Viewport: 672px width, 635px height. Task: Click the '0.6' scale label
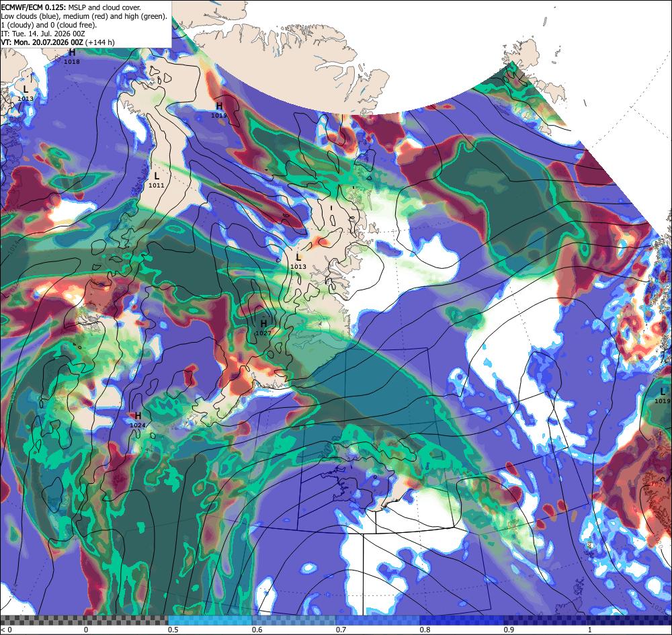[257, 630]
